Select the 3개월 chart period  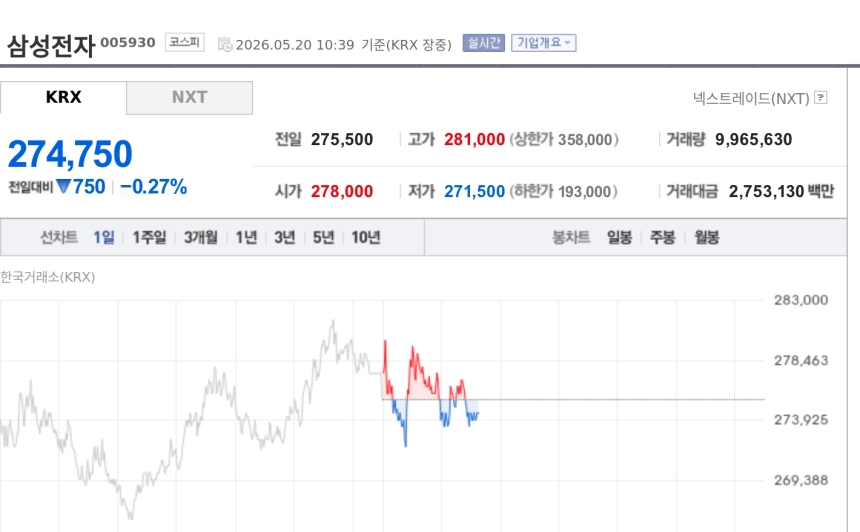point(201,237)
